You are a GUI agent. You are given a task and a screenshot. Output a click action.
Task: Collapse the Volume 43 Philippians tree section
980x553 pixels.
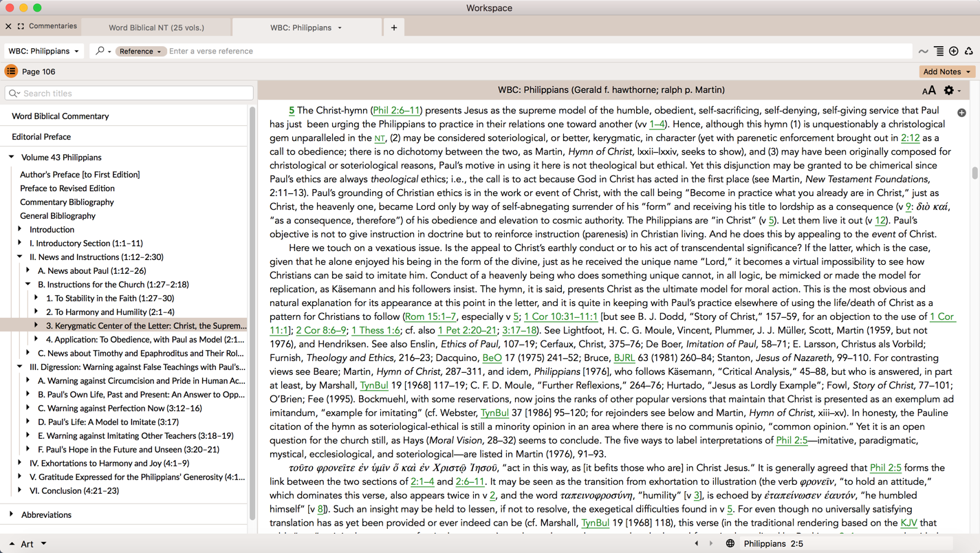coord(12,158)
